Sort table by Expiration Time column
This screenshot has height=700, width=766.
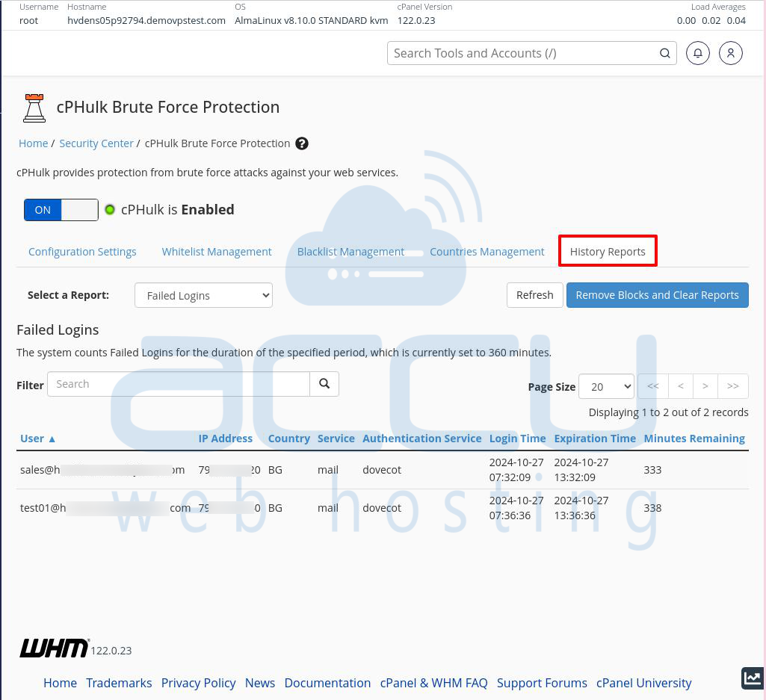[595, 439]
